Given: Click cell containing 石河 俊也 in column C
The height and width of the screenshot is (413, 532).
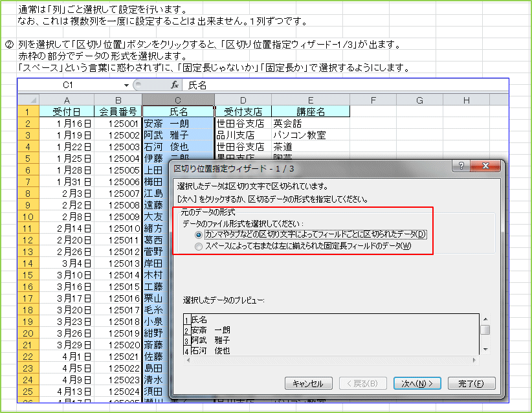Looking at the screenshot, I should (178, 146).
